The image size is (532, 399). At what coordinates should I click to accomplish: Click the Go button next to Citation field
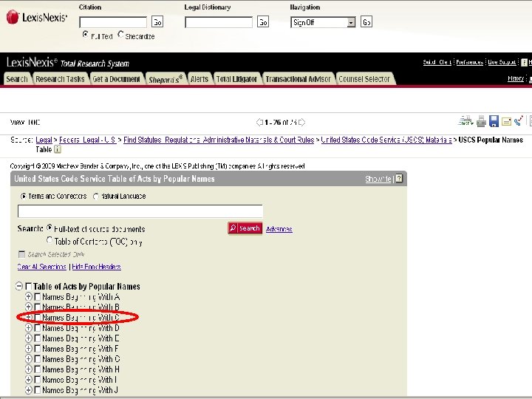tap(157, 22)
